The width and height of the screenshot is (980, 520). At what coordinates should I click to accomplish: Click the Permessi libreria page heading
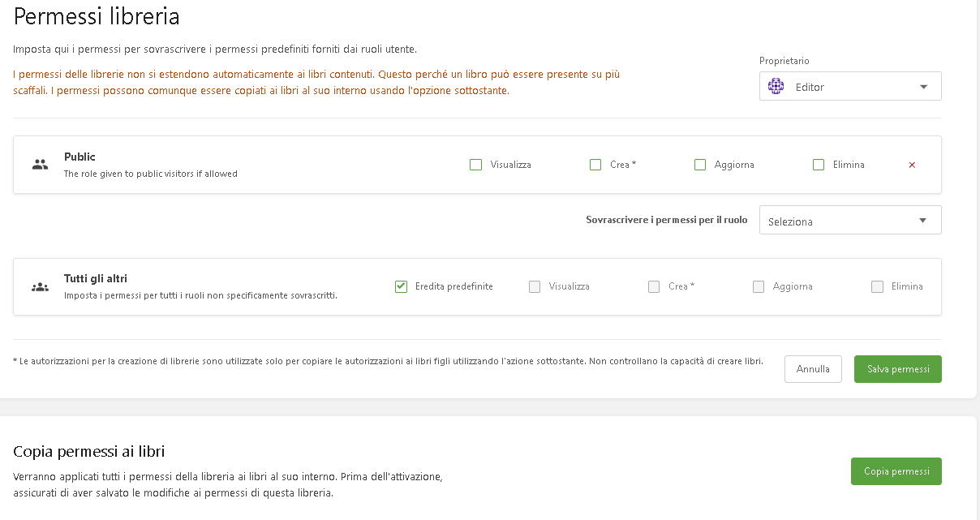(97, 16)
